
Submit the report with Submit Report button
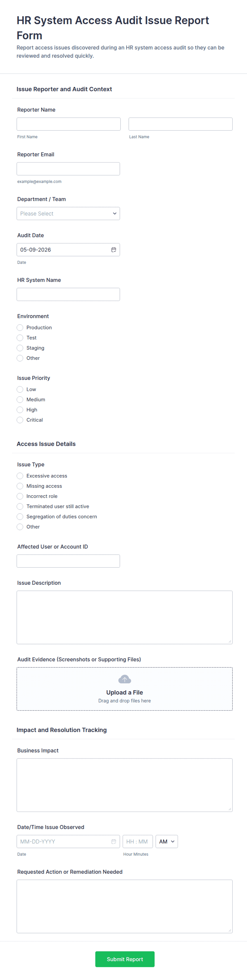(x=125, y=959)
